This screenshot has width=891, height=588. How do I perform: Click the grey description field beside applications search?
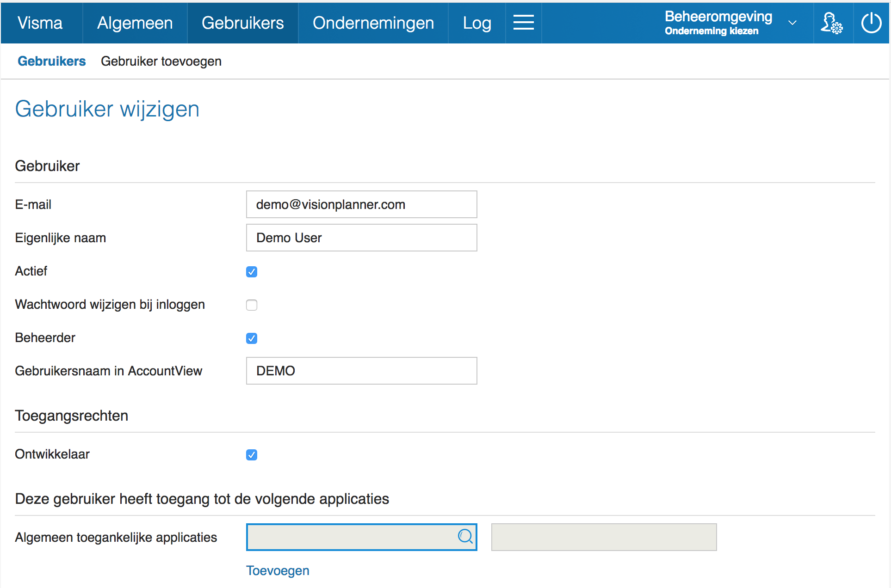[604, 537]
